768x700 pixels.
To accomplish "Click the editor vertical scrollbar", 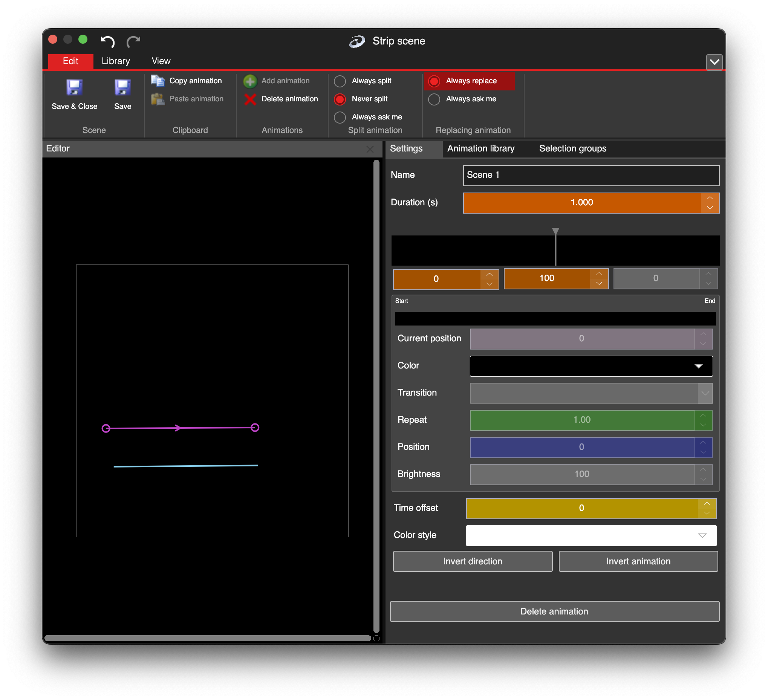I will click(376, 396).
